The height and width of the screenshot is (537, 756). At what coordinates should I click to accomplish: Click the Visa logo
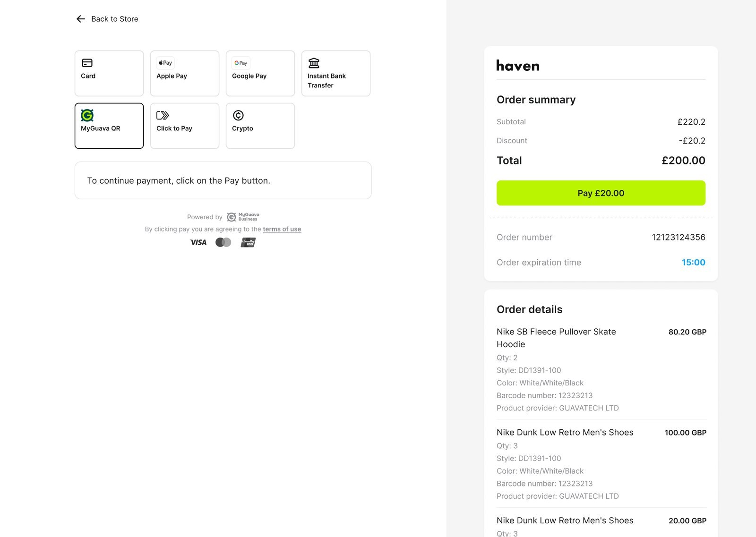point(198,242)
